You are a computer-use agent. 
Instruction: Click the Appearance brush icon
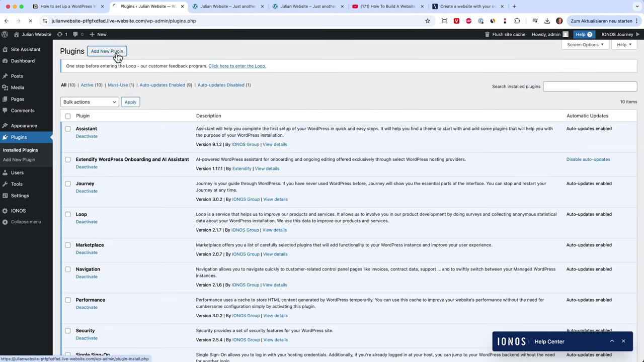[x=5, y=126]
